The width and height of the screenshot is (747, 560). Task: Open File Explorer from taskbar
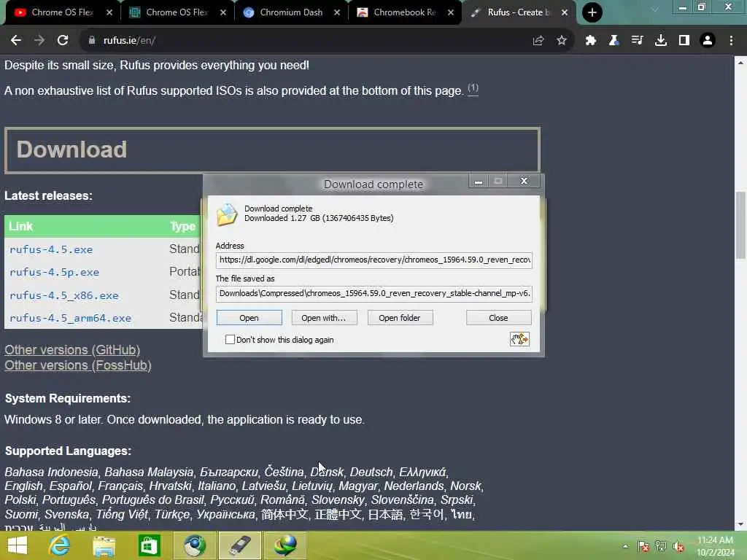pos(104,545)
